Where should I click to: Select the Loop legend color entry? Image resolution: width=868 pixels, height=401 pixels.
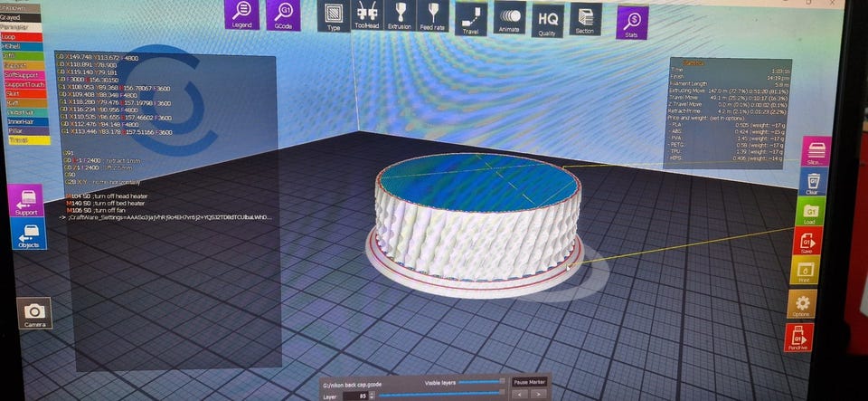pyautogui.click(x=21, y=36)
